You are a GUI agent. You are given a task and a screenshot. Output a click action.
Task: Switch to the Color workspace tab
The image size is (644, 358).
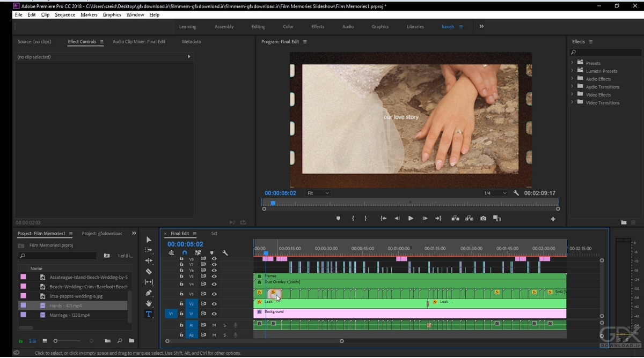tap(288, 27)
